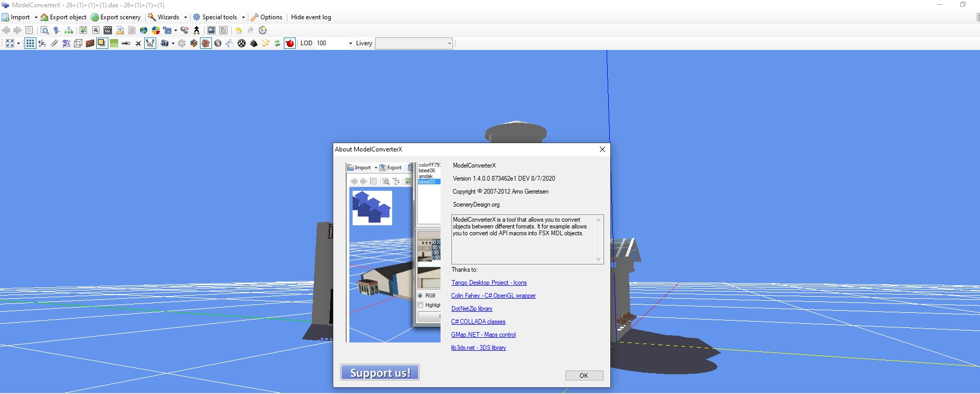Screen dimensions: 980x394
Task: Toggle the textured brown box button
Action: pyautogui.click(x=206, y=43)
